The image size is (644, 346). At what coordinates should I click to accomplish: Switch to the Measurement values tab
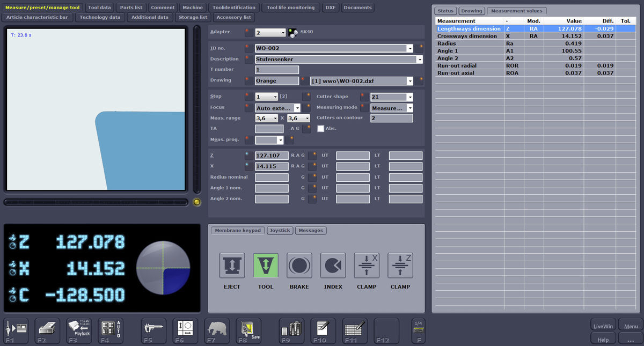[517, 10]
